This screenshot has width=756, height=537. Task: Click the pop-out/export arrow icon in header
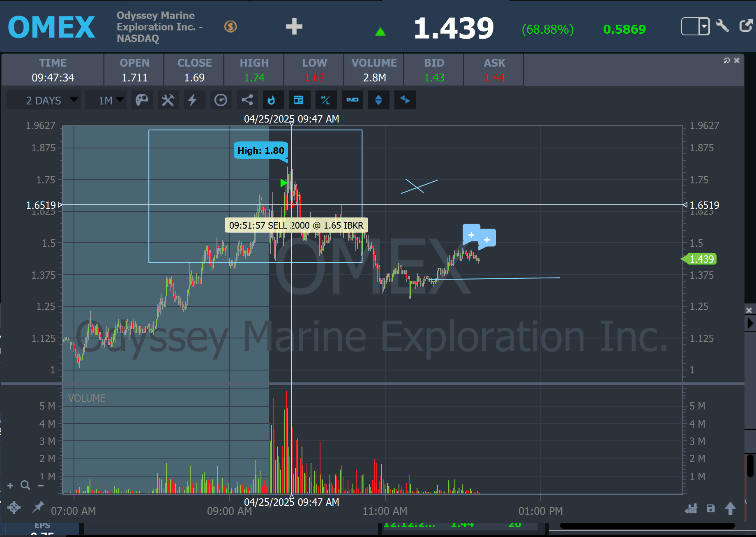coord(746,25)
